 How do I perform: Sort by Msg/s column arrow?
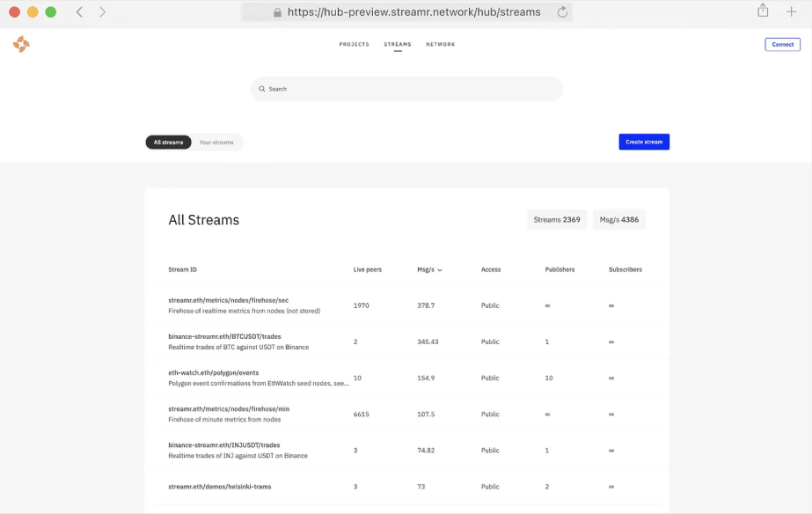440,270
